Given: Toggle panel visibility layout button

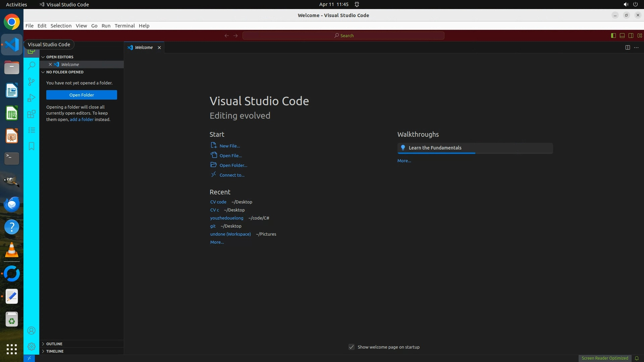Looking at the screenshot, I should pos(622,36).
